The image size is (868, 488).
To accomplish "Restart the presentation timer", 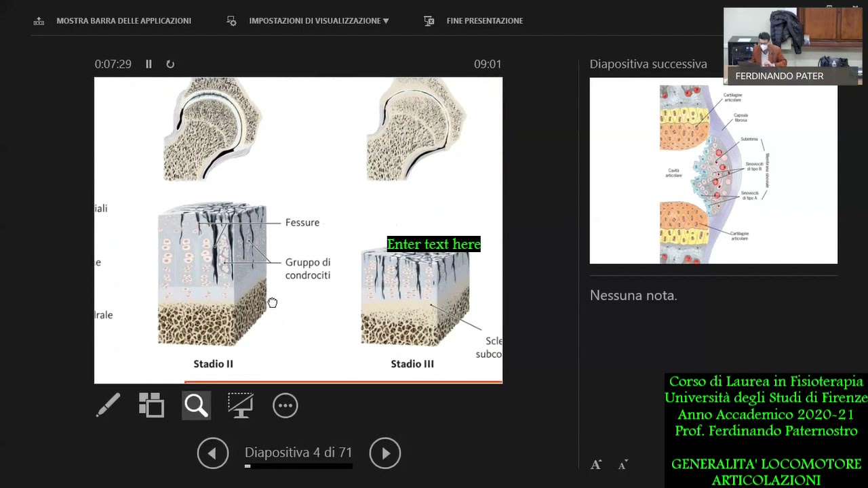I will click(170, 64).
